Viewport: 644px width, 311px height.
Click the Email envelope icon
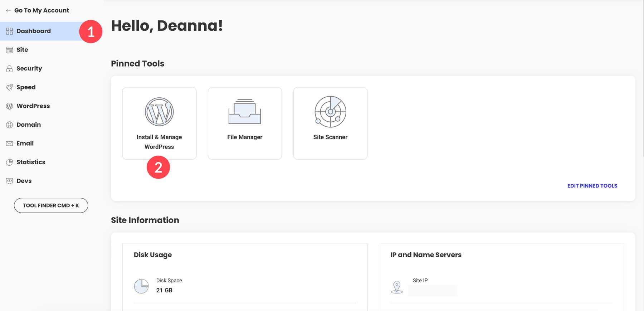point(10,144)
